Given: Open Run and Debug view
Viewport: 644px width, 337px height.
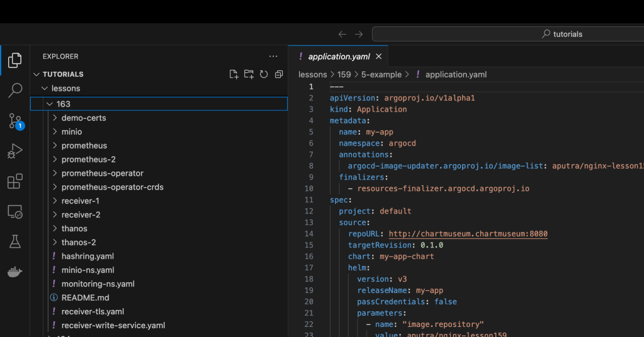Looking at the screenshot, I should tap(14, 151).
